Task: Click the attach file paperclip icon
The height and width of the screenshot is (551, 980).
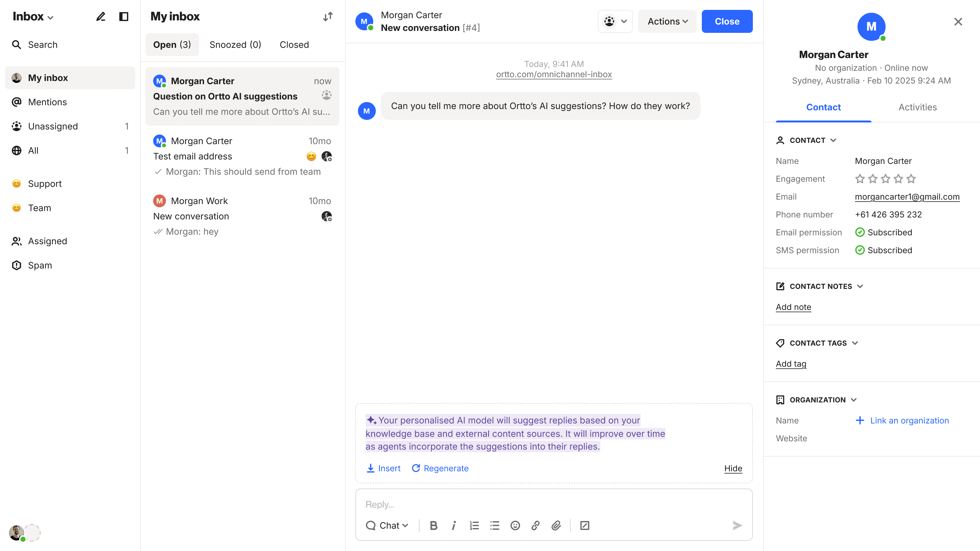Action: [556, 525]
